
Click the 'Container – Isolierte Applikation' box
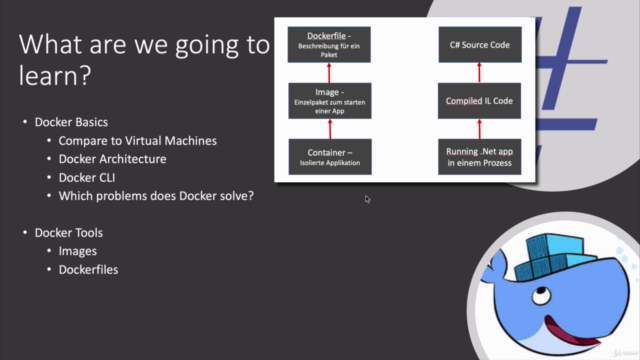pos(330,157)
